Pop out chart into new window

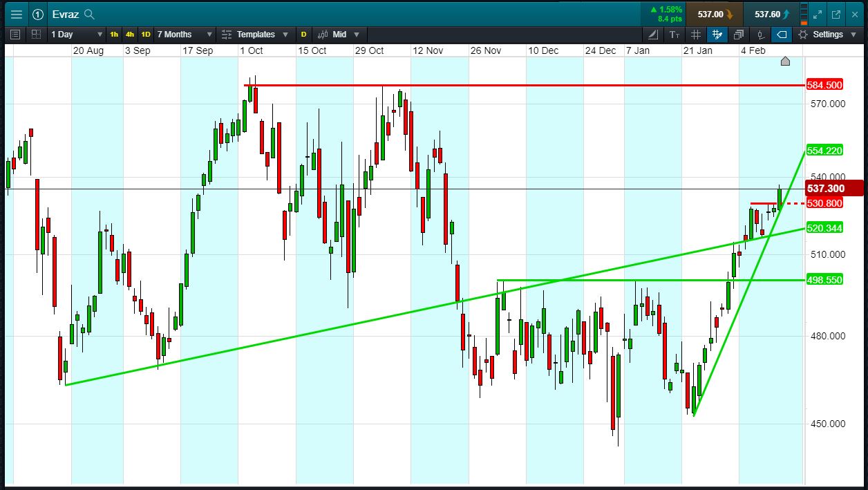tap(836, 14)
